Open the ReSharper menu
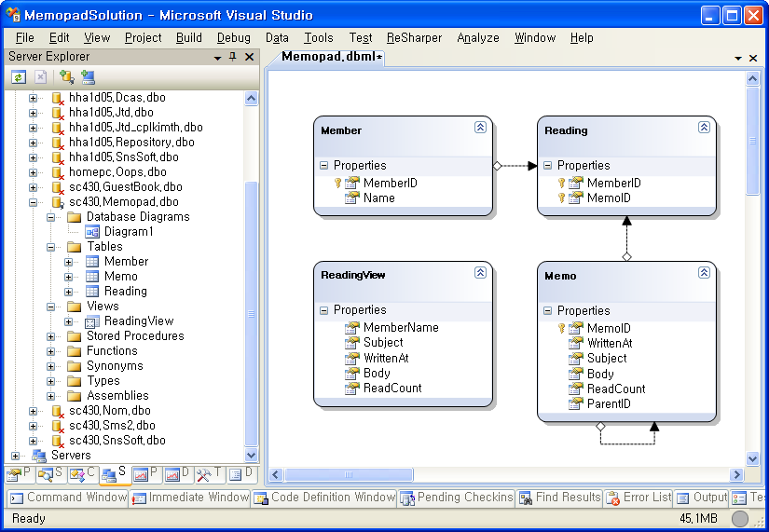 414,38
